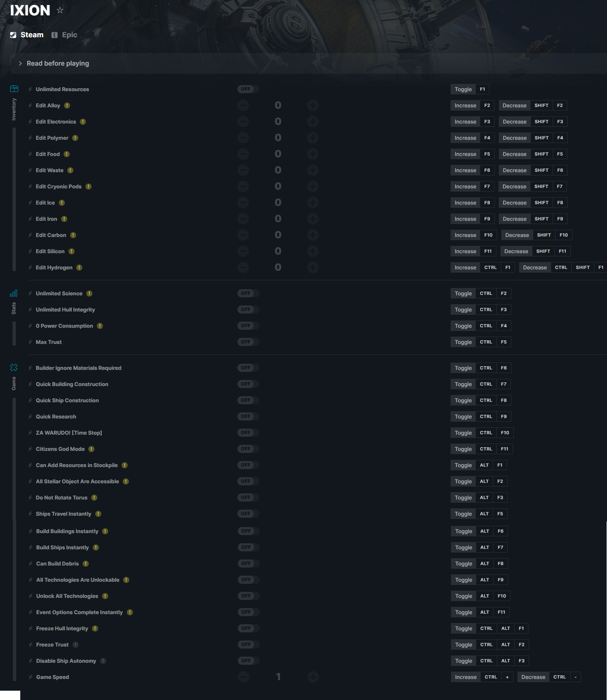View warning icon beside Edit Electronics
The image size is (607, 700).
[x=83, y=122]
